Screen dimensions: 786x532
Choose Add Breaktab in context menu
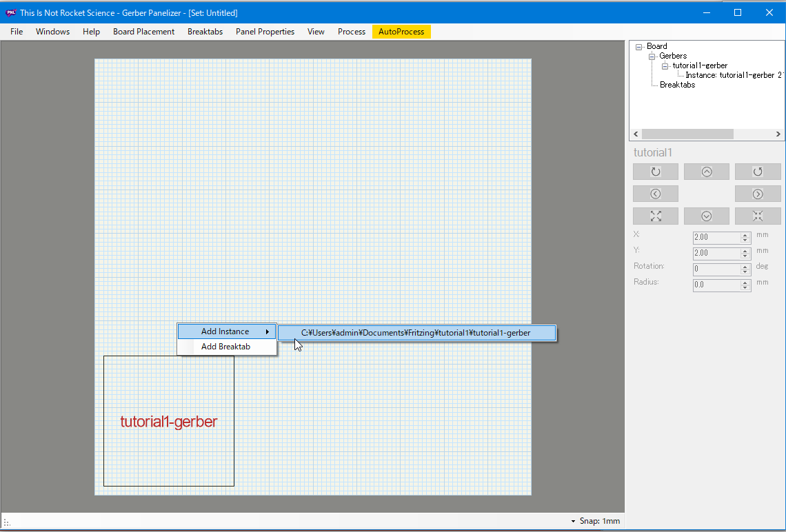(x=227, y=347)
